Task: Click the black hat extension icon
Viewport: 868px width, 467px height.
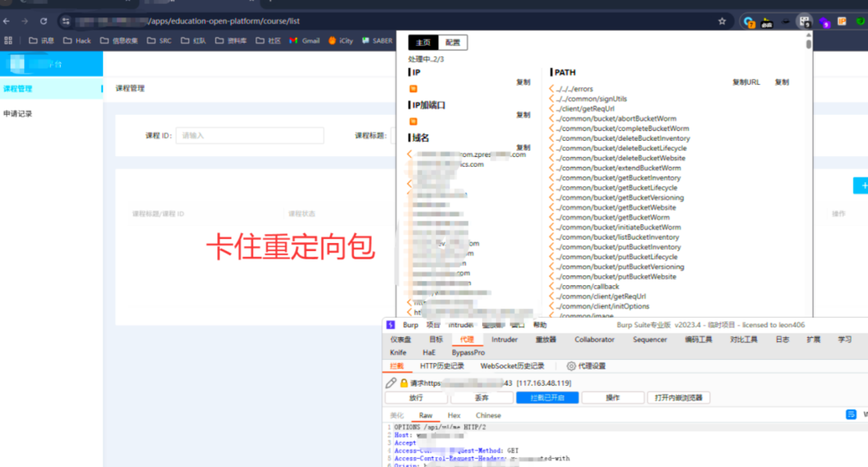Action: (785, 22)
